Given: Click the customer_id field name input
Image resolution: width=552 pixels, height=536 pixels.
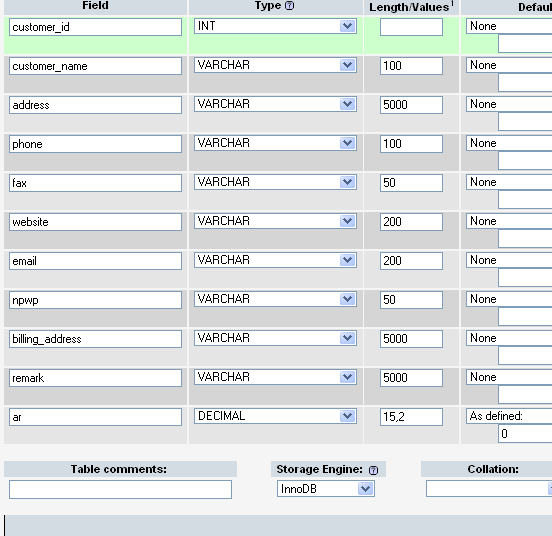Looking at the screenshot, I should point(95,27).
